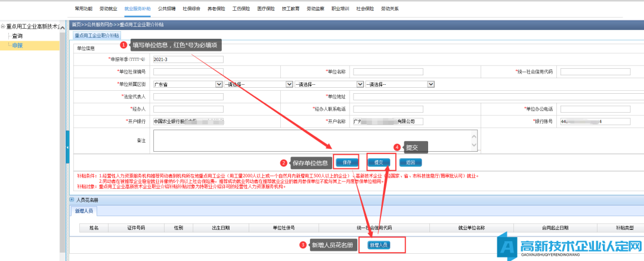
Task: Select 查询 in the left tree
Action: click(18, 36)
